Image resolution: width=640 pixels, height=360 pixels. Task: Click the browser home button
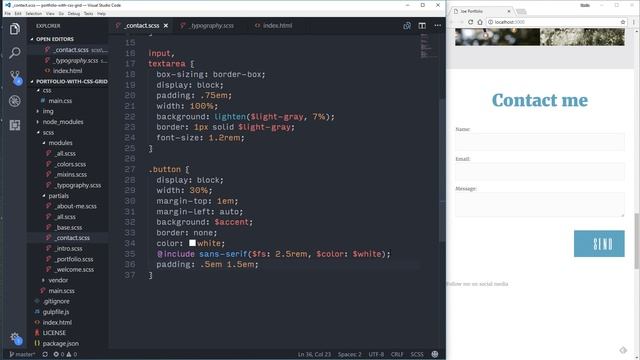pos(480,22)
